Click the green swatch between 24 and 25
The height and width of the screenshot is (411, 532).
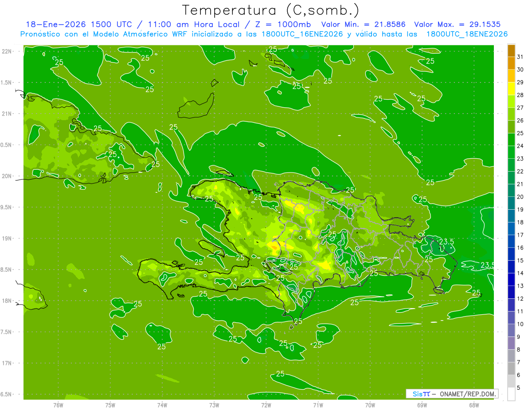[x=511, y=139]
